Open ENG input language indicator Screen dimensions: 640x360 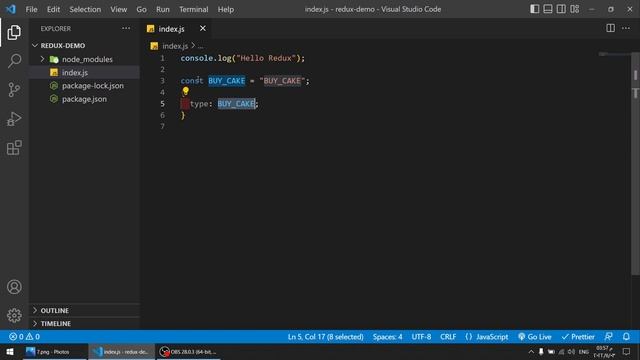584,352
